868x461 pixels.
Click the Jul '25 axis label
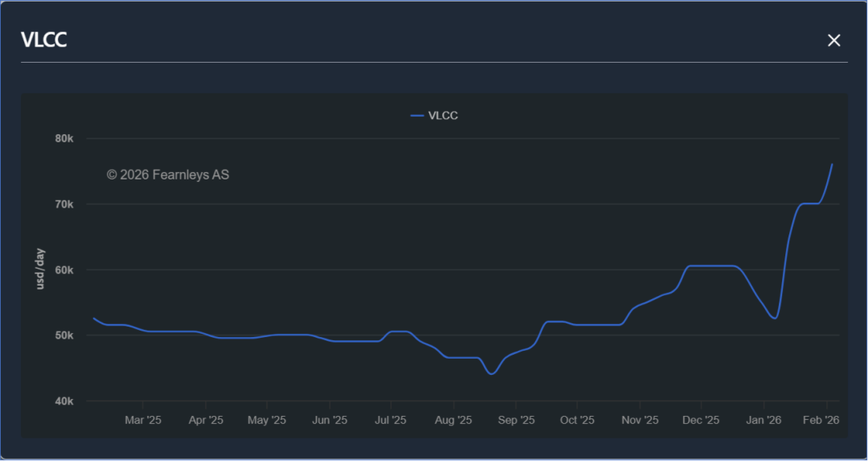[x=391, y=420]
